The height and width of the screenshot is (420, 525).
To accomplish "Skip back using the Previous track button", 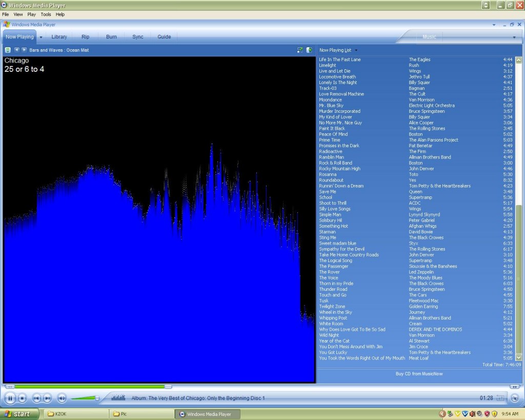I will [x=36, y=398].
